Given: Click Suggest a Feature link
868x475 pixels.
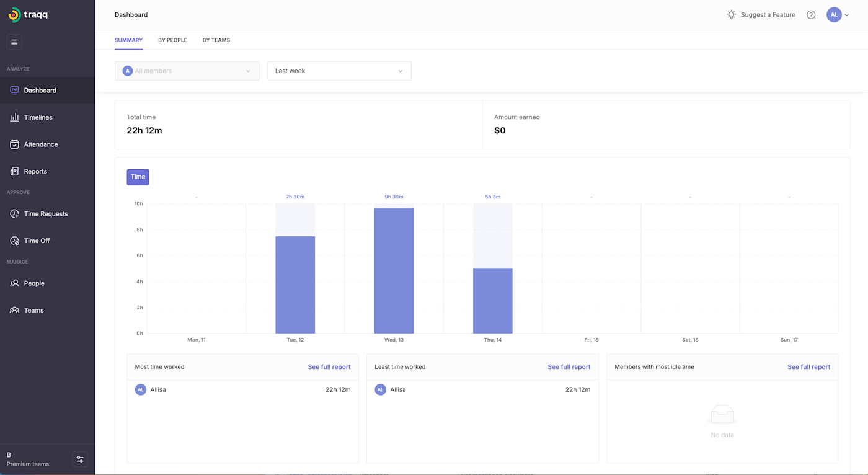Looking at the screenshot, I should click(x=768, y=15).
